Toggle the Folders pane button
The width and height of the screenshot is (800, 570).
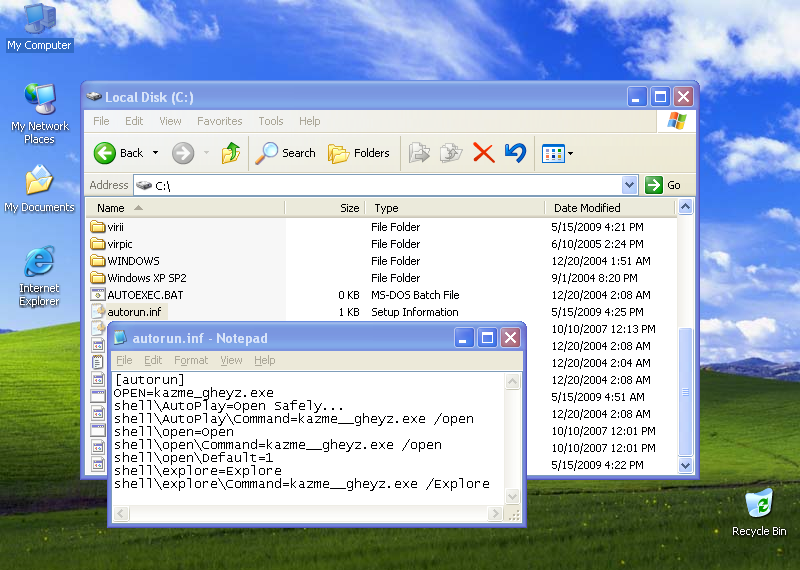359,153
